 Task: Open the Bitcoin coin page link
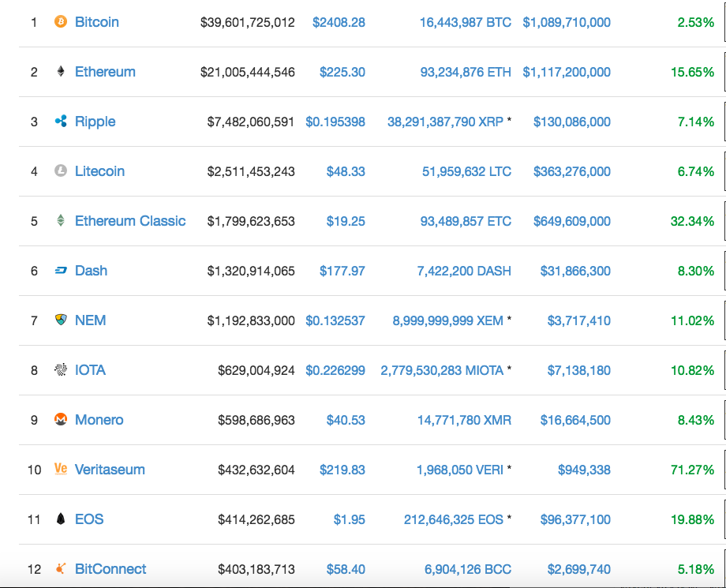tap(97, 22)
